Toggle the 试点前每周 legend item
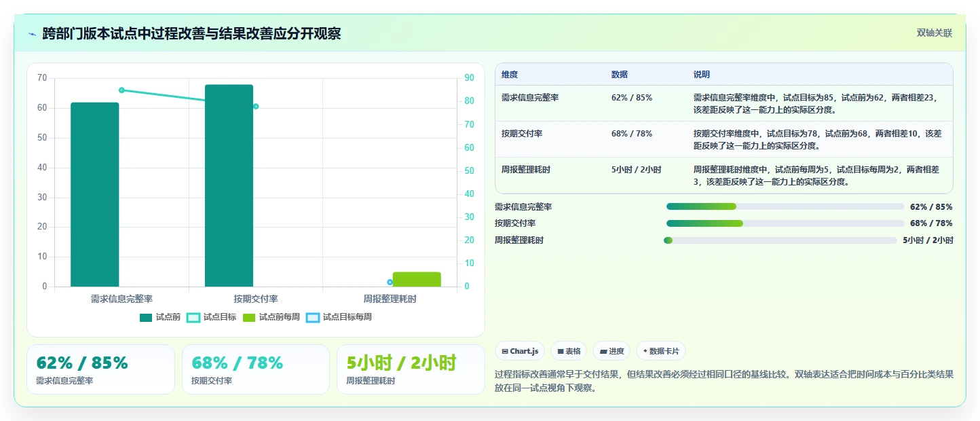Viewport: 980px width, 421px height. tap(271, 317)
